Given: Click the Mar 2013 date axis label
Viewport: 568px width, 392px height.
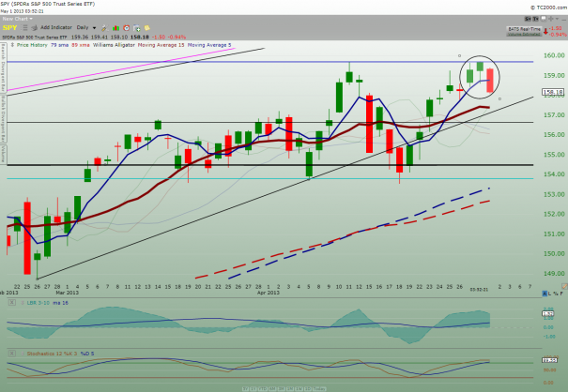Looking at the screenshot, I should 67,293.
